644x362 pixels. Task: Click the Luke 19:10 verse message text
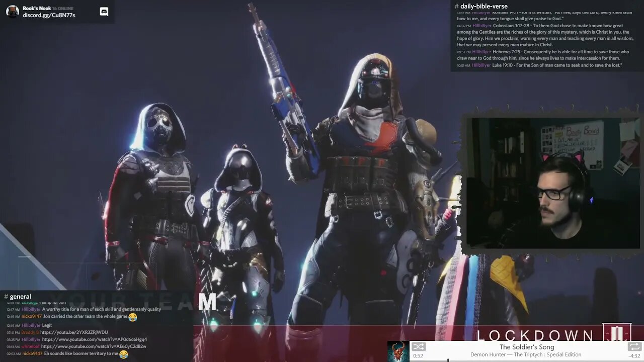point(557,65)
